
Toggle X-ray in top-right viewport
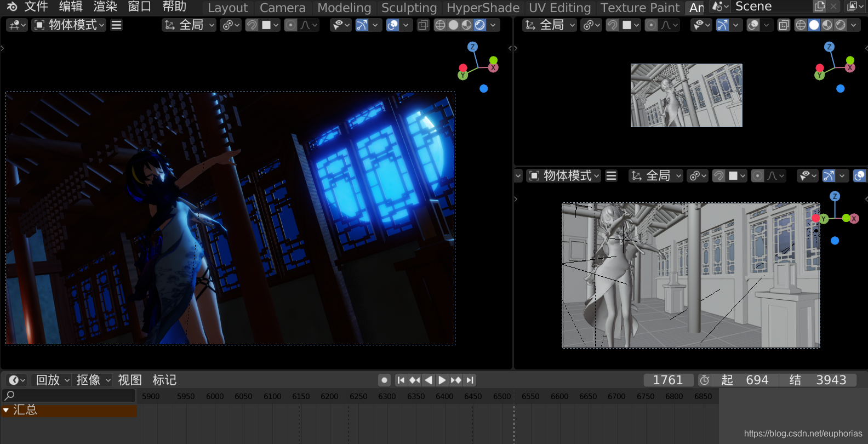coord(784,25)
